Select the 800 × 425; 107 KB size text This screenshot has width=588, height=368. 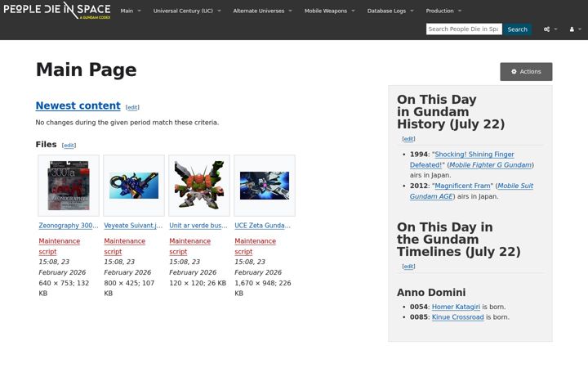129,288
